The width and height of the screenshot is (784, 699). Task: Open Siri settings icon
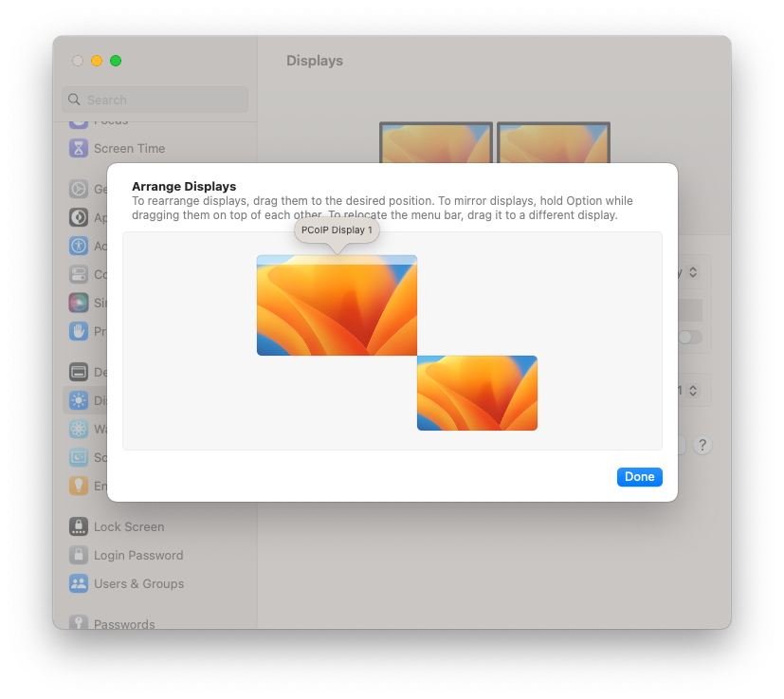(79, 303)
